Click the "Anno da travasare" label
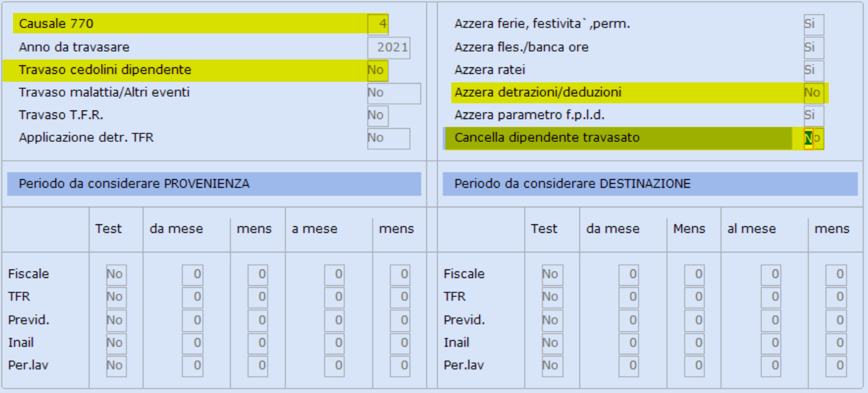The image size is (868, 393). click(74, 47)
